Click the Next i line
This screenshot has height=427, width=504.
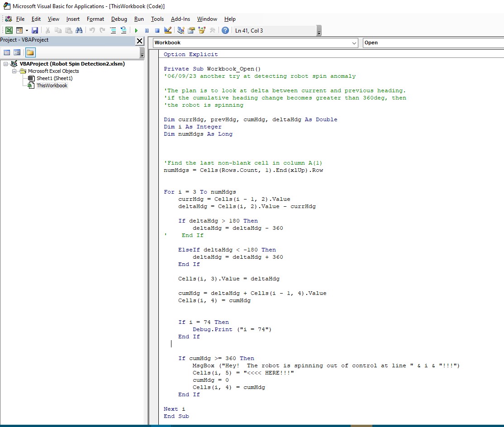click(174, 409)
